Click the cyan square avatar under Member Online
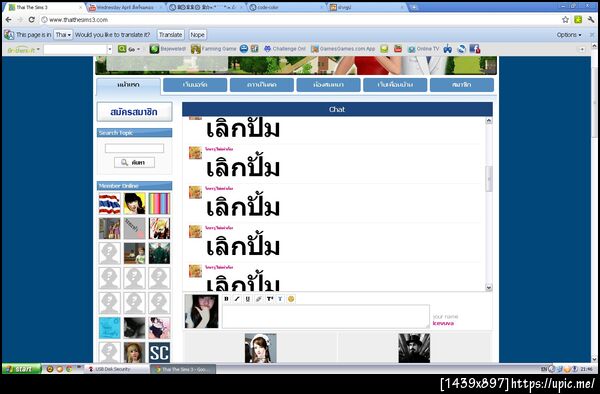The height and width of the screenshot is (394, 600). pyautogui.click(x=109, y=328)
